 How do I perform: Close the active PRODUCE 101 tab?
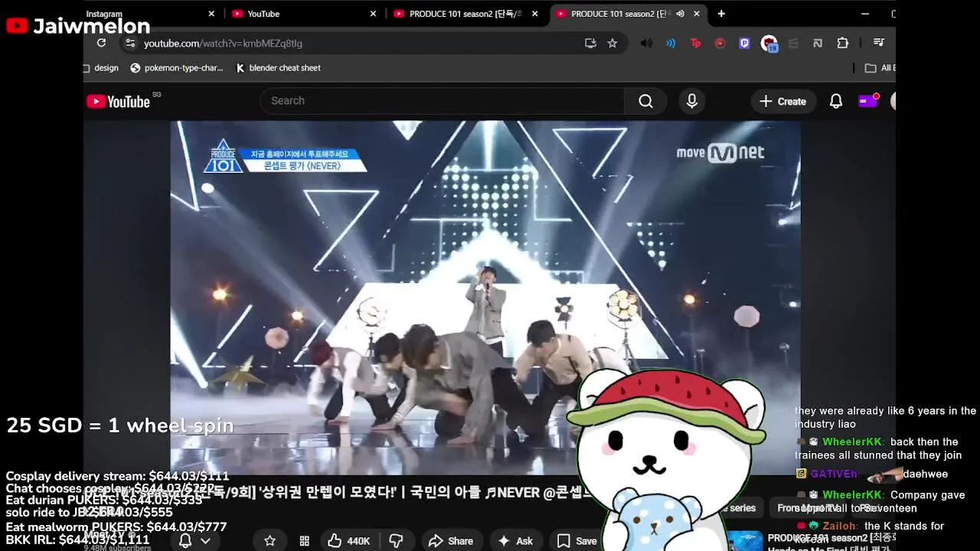[x=696, y=14]
